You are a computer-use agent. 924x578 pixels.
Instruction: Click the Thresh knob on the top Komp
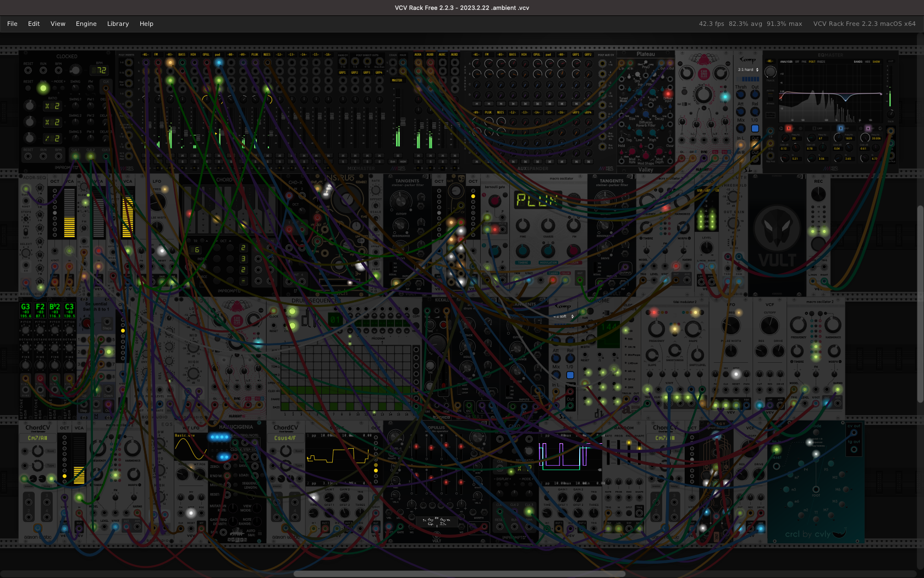(741, 95)
